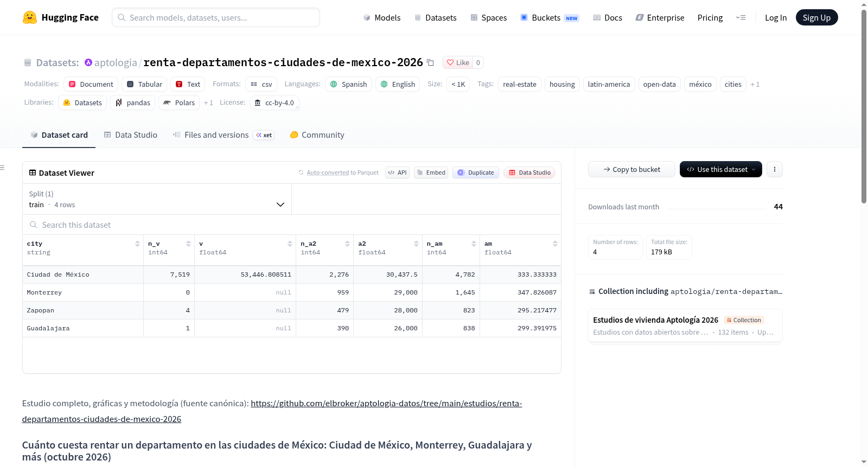The width and height of the screenshot is (868, 467).
Task: Duplicate this dataset
Action: (476, 172)
